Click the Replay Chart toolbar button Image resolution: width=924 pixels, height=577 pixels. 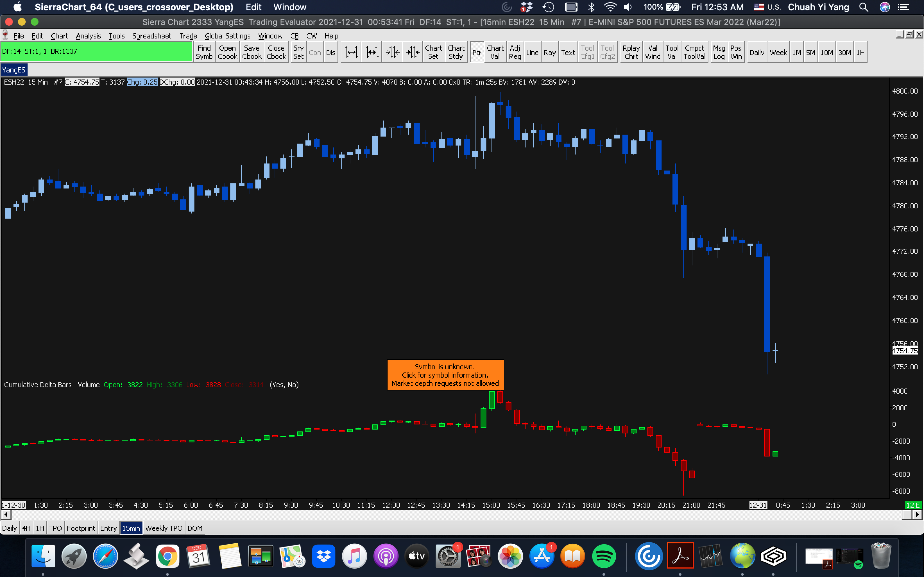pos(631,52)
